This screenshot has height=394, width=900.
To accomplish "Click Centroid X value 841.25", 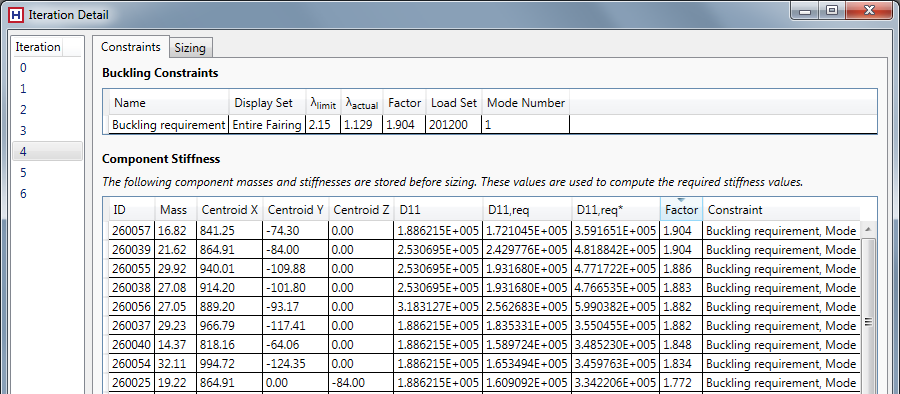I will [x=230, y=231].
